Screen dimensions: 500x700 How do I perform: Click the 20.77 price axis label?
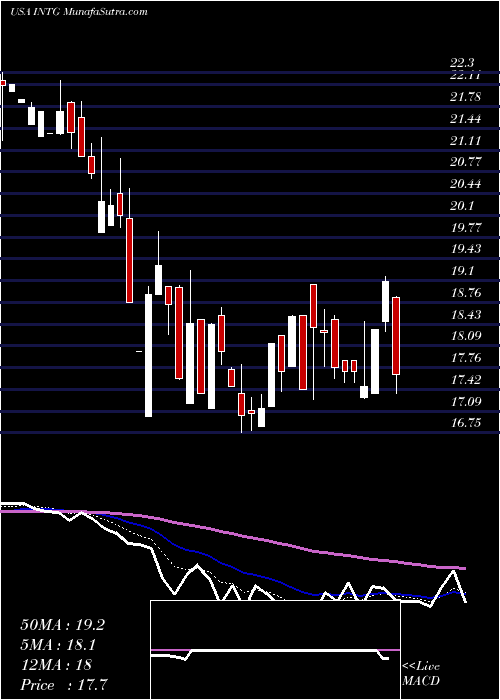[466, 162]
